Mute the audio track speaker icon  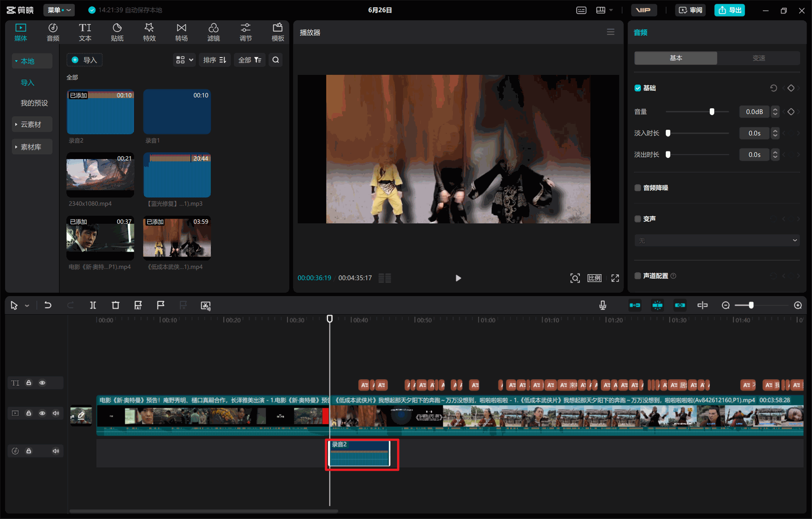point(56,451)
